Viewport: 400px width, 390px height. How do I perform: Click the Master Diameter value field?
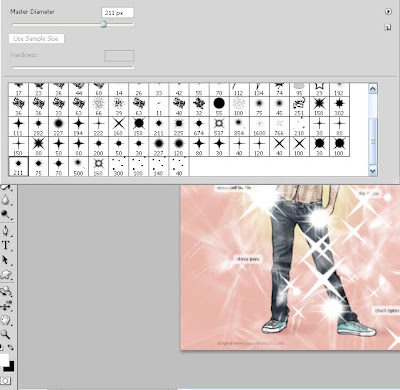117,13
